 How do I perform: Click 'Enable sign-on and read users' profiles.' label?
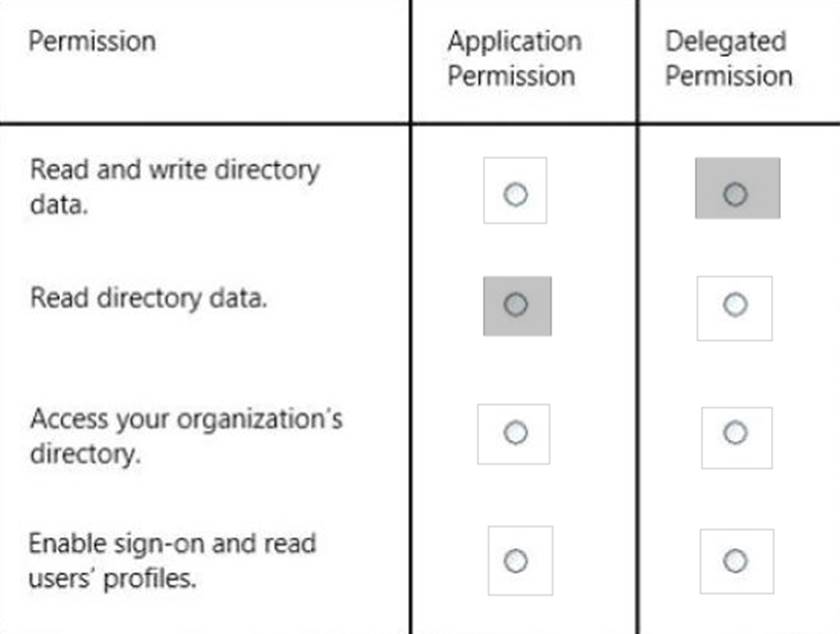pos(171,561)
